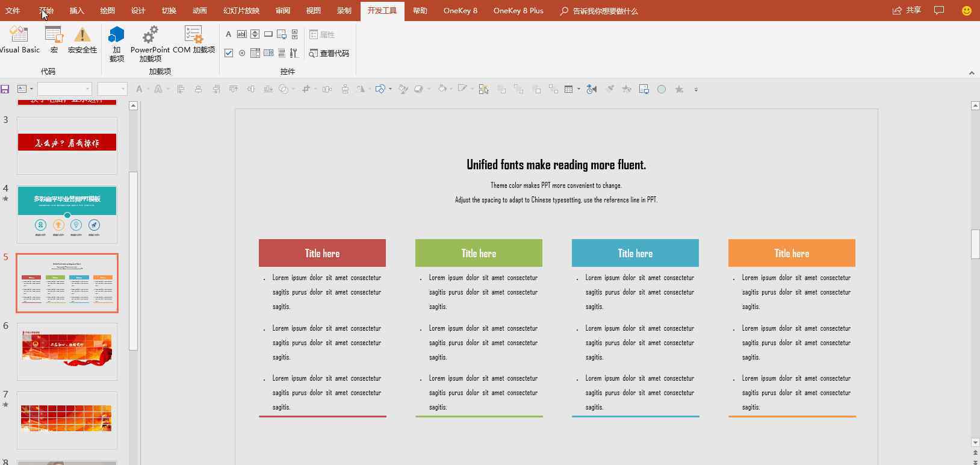Screen dimensions: 980x465
Task: Insert an Option Button radio control
Action: coord(241,53)
